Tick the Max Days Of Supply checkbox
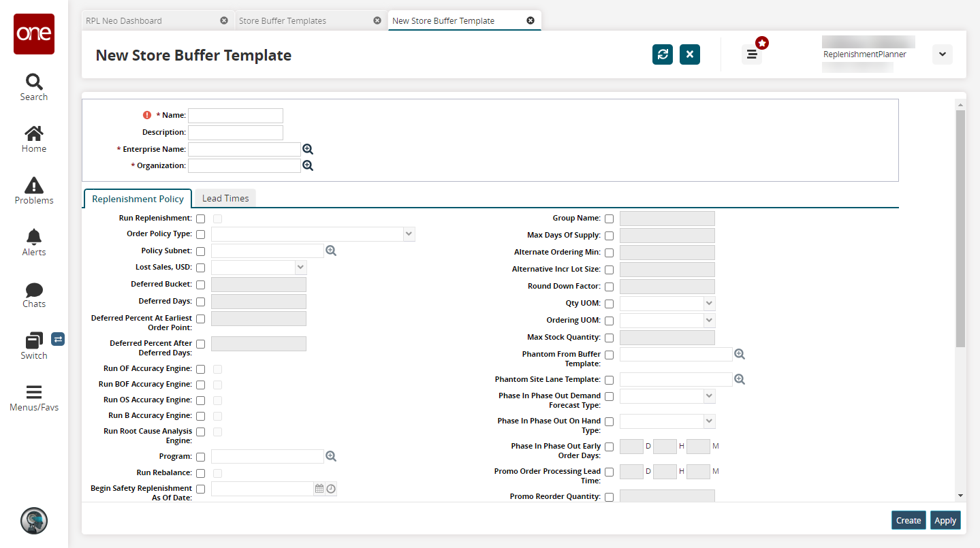 coord(609,236)
